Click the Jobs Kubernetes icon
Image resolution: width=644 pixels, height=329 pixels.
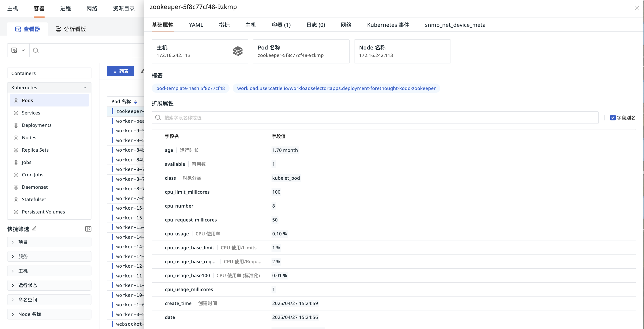pos(16,162)
